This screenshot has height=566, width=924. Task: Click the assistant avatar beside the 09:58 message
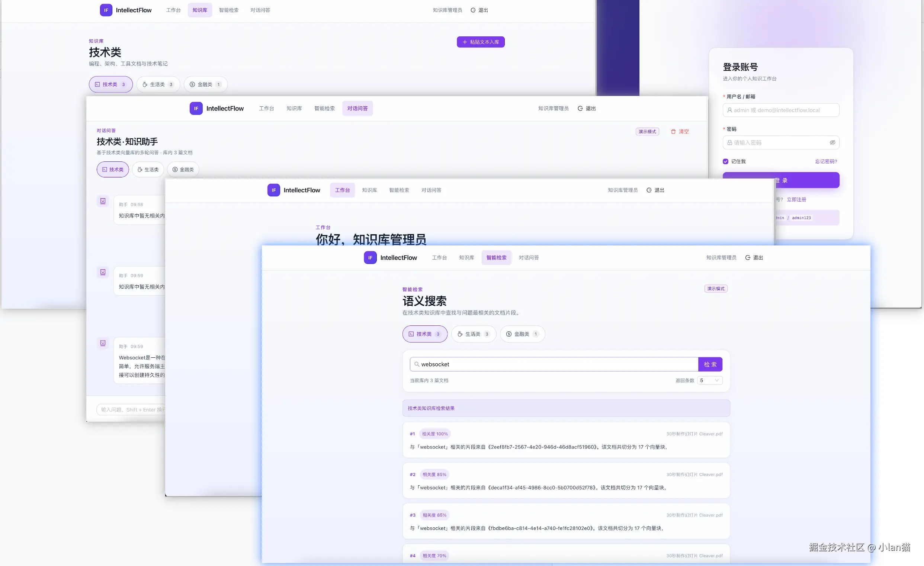tap(103, 201)
